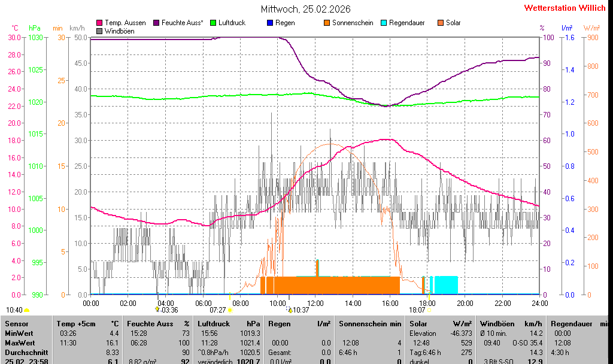
Task: Click the purple Feuchte Auss legend square
Action: tap(157, 23)
